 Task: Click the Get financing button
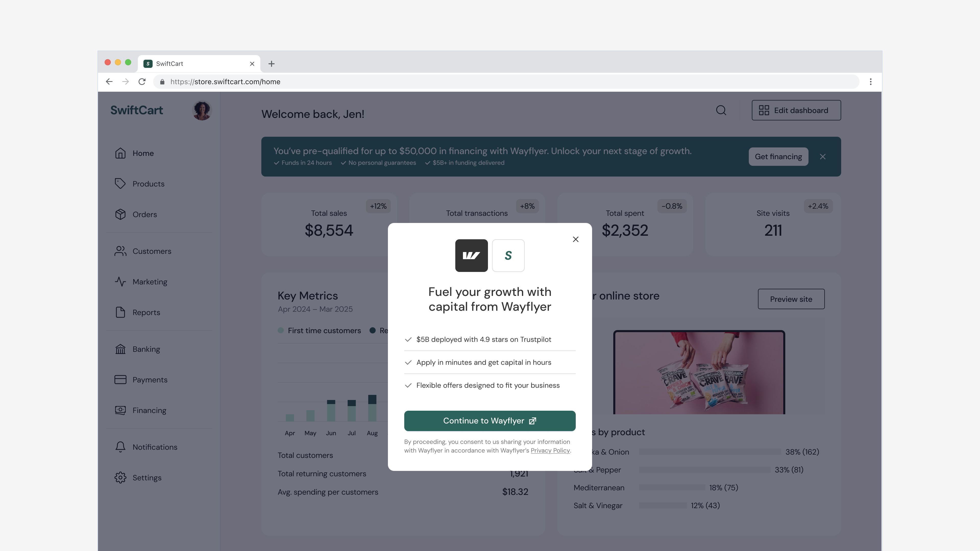click(778, 157)
